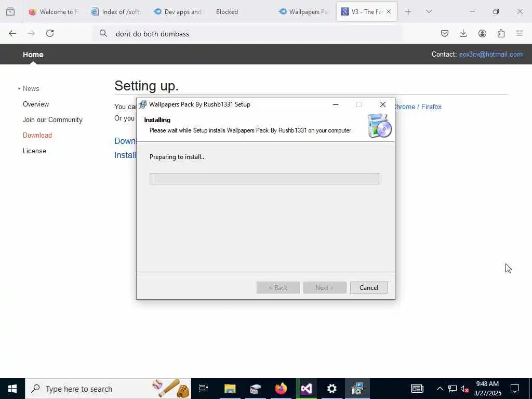Click the Firefox link on the page
The width and height of the screenshot is (532, 399).
(431, 107)
